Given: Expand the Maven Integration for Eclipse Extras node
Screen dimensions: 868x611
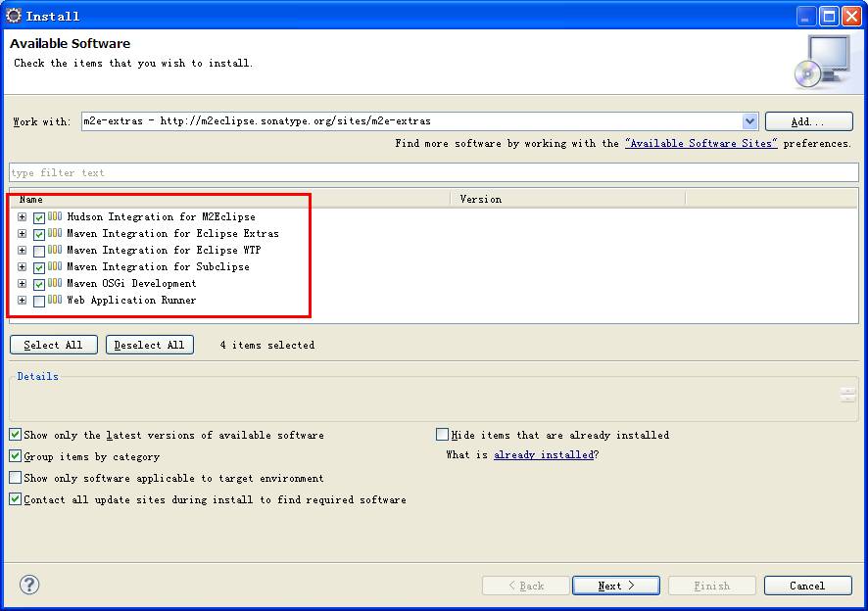Looking at the screenshot, I should pyautogui.click(x=23, y=234).
